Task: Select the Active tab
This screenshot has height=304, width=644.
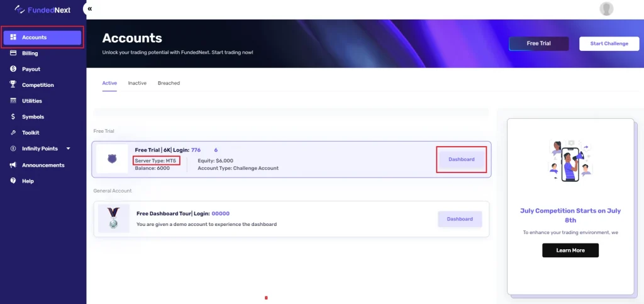Action: (x=109, y=83)
